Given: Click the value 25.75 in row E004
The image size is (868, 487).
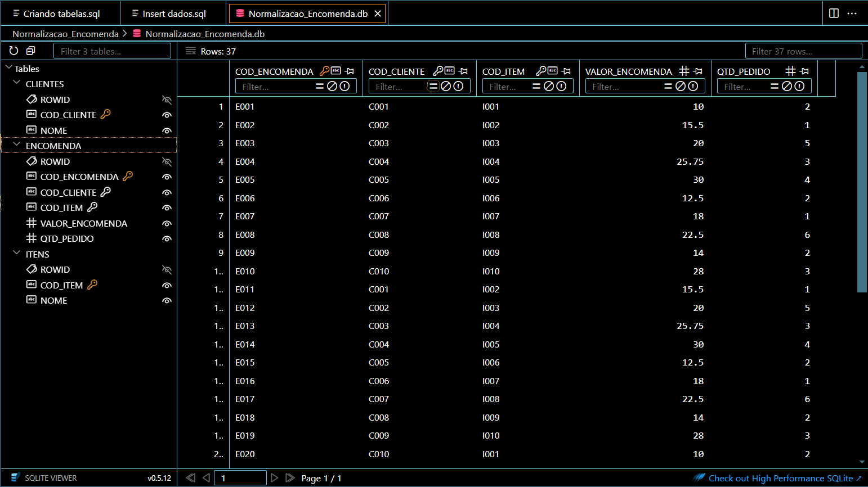Looking at the screenshot, I should (690, 161).
